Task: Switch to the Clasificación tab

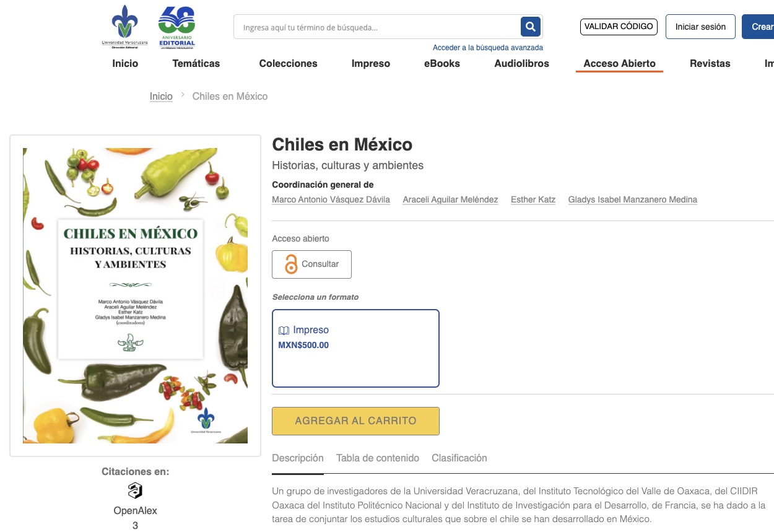Action: (x=459, y=458)
